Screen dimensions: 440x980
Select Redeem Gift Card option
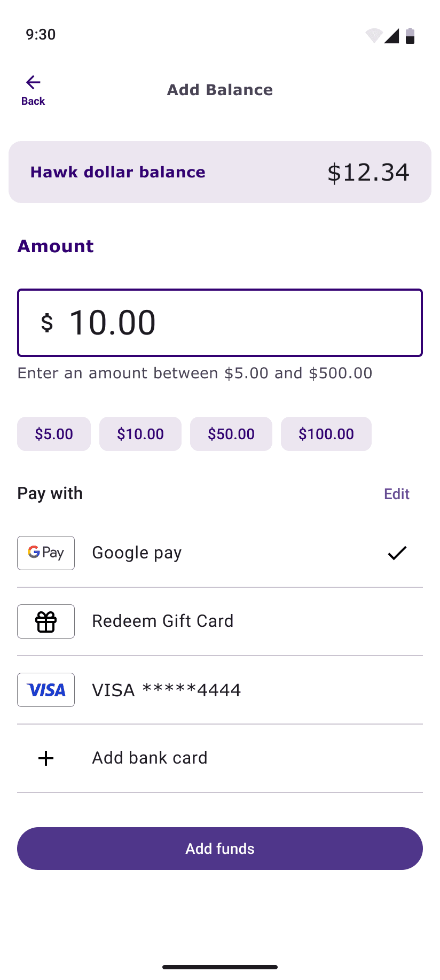click(162, 621)
